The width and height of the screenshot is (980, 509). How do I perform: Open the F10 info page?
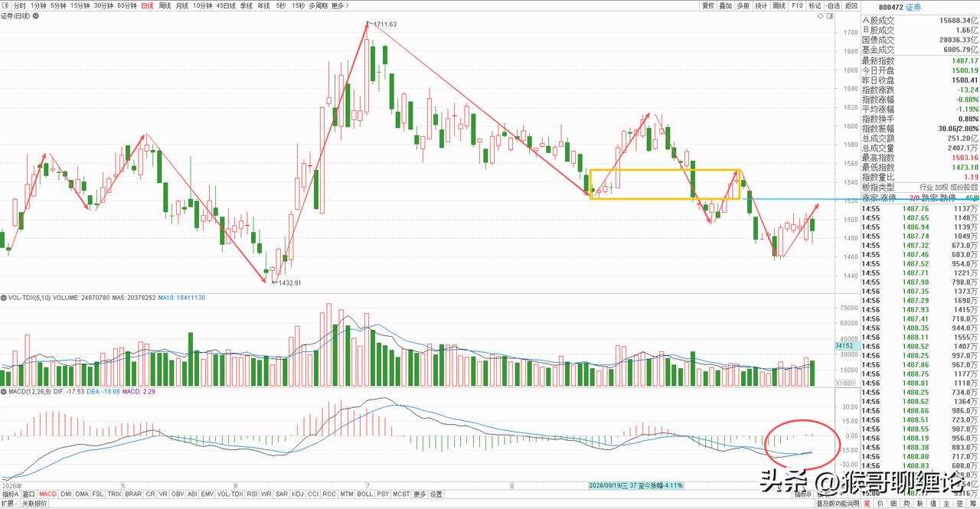click(798, 5)
